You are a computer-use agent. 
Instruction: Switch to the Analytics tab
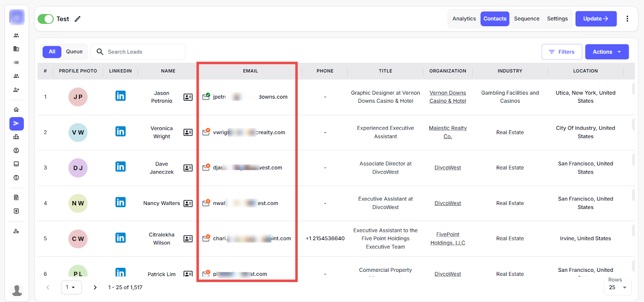tap(464, 19)
